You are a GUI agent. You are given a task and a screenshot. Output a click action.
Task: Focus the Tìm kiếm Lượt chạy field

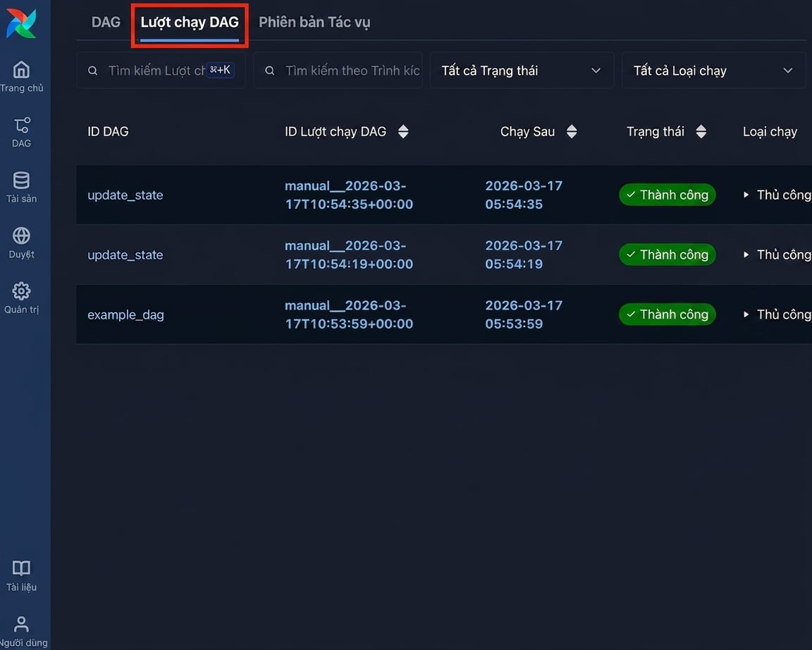[x=161, y=70]
